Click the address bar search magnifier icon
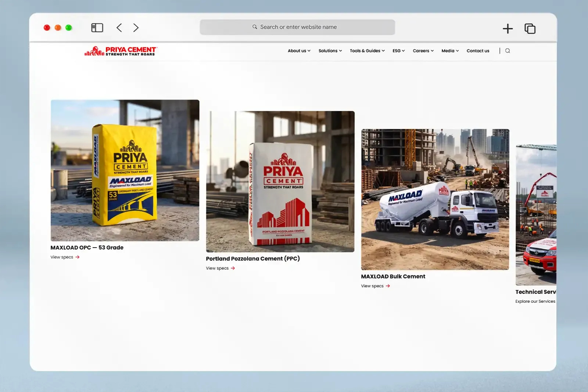The width and height of the screenshot is (588, 392). pyautogui.click(x=255, y=27)
